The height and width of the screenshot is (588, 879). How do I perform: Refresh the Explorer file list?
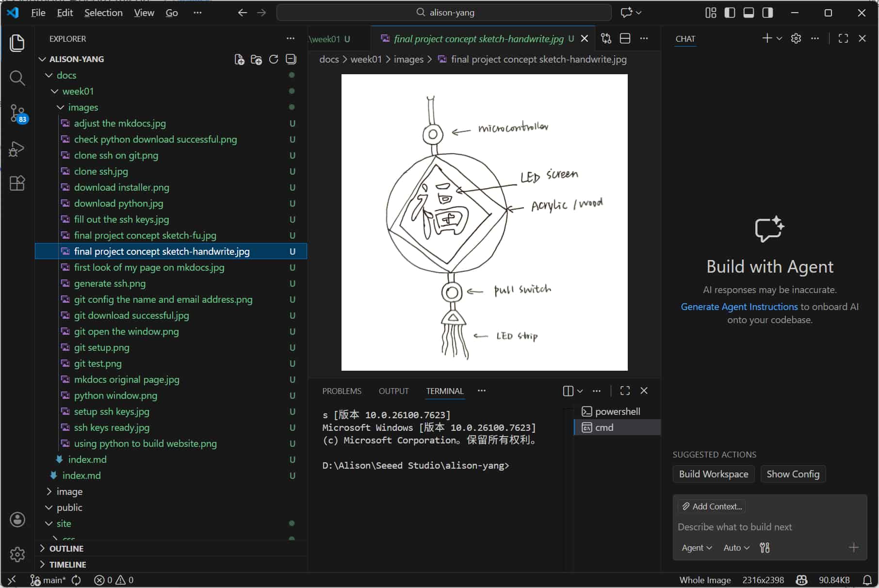coord(273,59)
